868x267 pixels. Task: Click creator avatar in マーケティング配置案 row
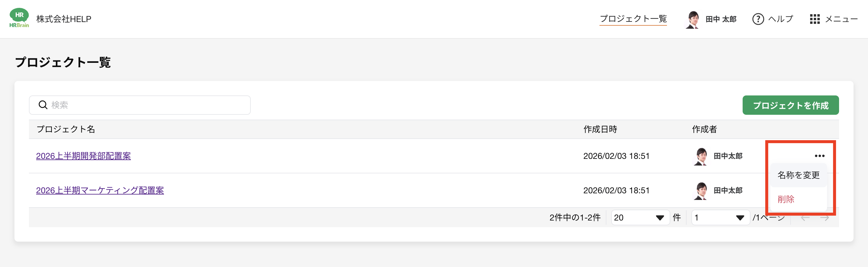700,191
